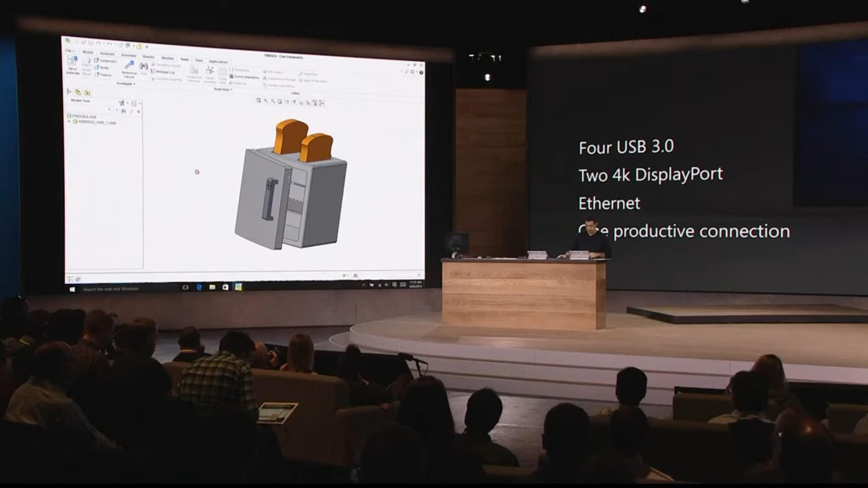Image resolution: width=868 pixels, height=488 pixels.
Task: Open the Bill of Materials tool
Action: (72, 66)
